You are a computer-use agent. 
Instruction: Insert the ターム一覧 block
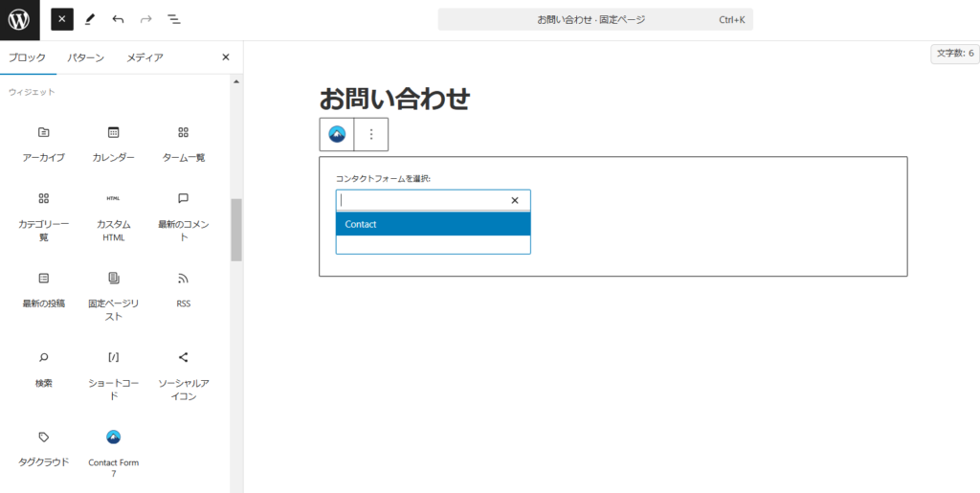pyautogui.click(x=183, y=145)
